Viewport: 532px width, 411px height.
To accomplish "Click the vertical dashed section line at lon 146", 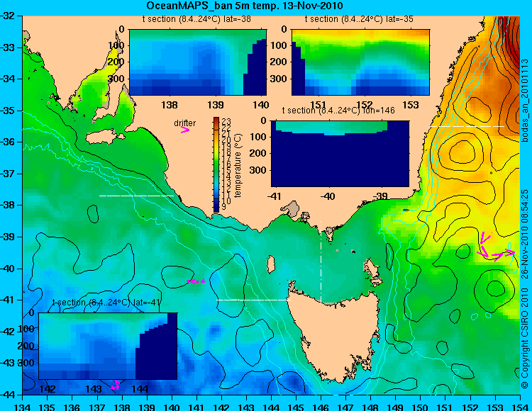I will click(x=321, y=262).
